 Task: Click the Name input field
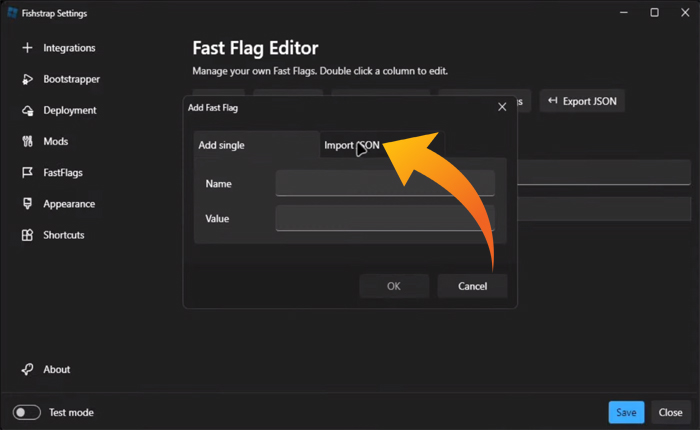[x=385, y=184]
